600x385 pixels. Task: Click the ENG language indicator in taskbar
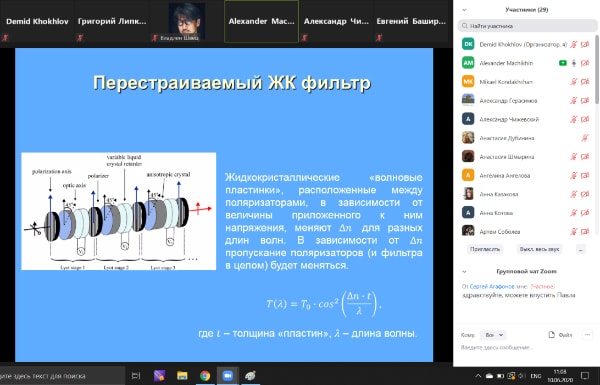click(x=536, y=376)
